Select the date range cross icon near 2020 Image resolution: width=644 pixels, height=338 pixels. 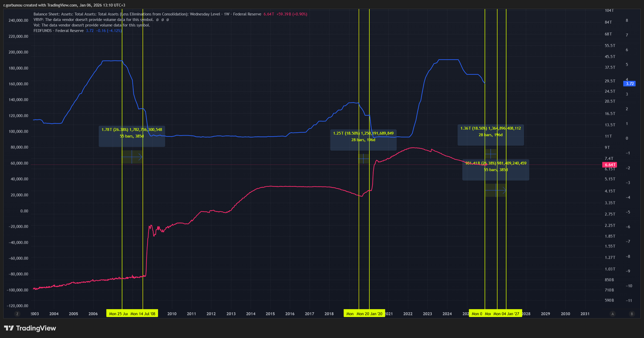coord(364,159)
